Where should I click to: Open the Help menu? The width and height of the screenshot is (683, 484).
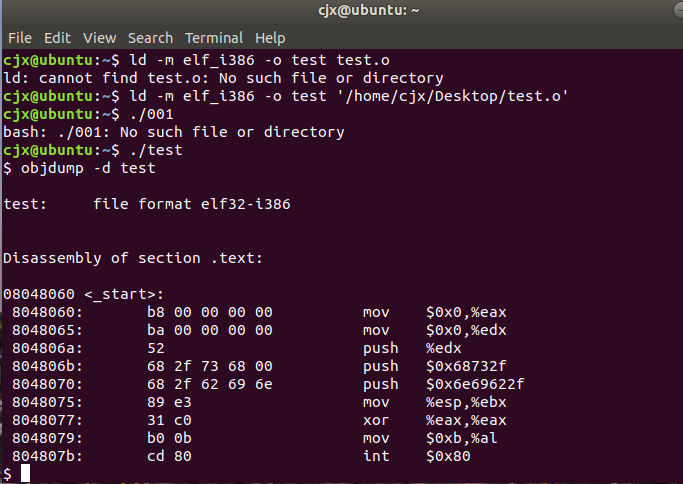(270, 38)
